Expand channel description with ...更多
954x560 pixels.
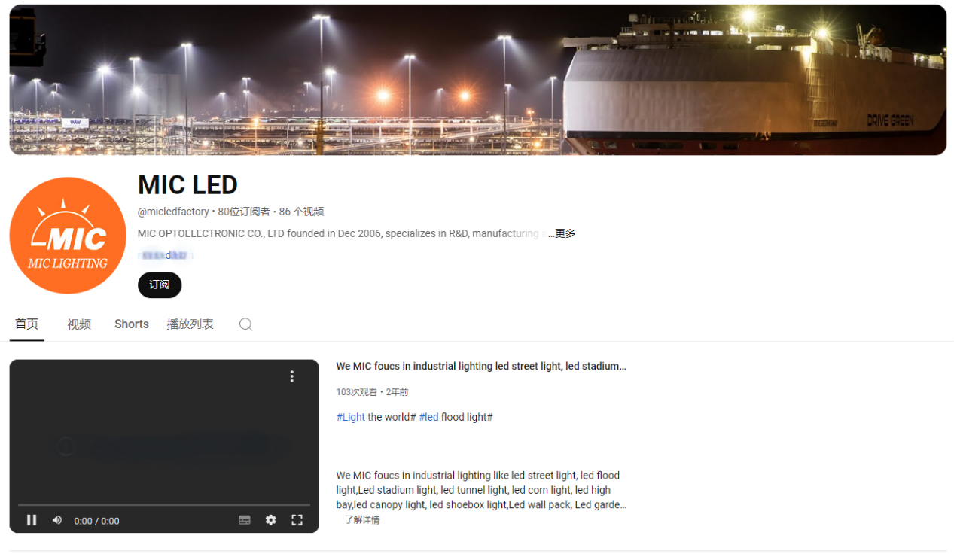tap(562, 233)
